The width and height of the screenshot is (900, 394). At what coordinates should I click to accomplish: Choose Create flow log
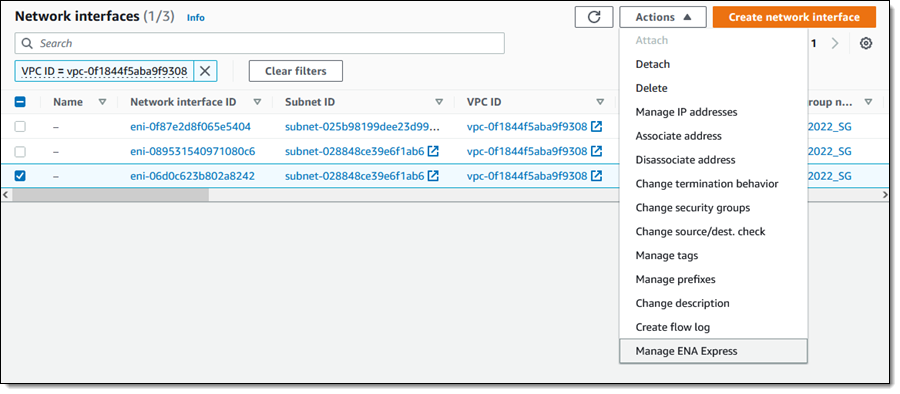pyautogui.click(x=713, y=327)
